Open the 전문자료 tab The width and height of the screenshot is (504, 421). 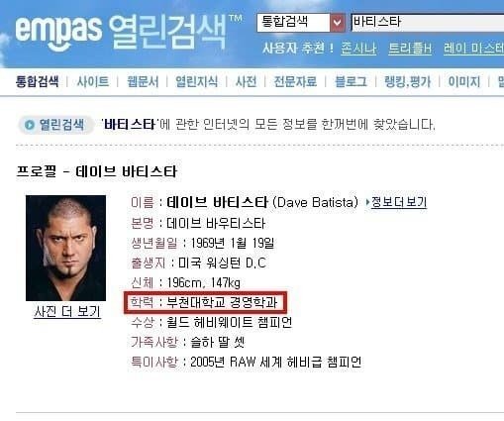(295, 81)
